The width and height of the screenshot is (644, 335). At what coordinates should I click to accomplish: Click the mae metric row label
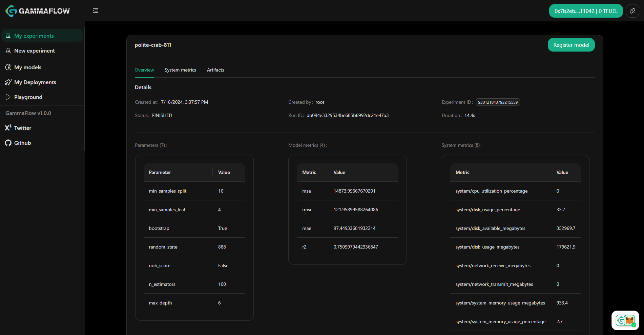[x=307, y=228]
